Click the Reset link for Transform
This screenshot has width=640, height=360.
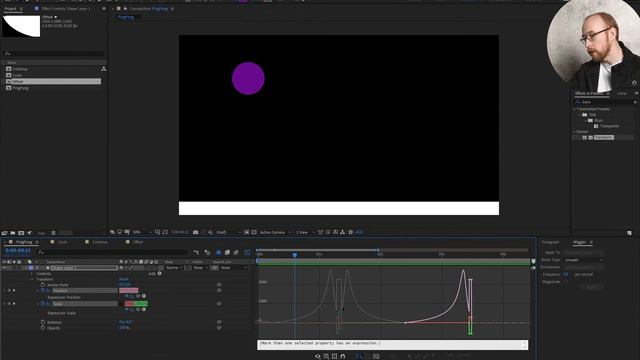pos(124,279)
